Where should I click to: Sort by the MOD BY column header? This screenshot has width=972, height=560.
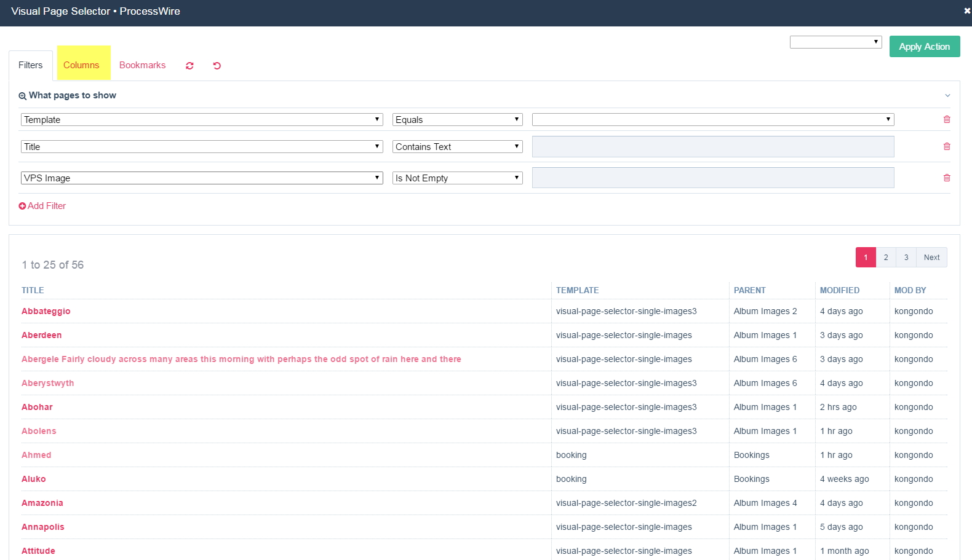tap(910, 290)
